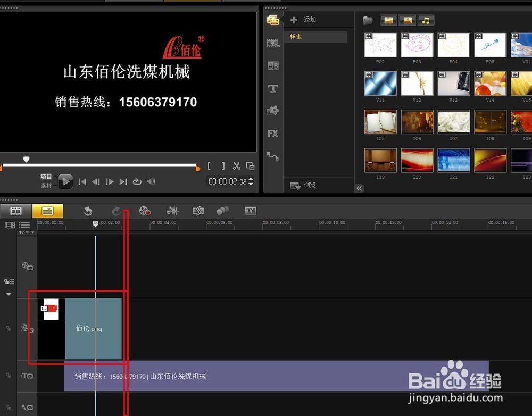Image resolution: width=532 pixels, height=416 pixels.
Task: Toggle title track 1 visibility
Action: [27, 376]
